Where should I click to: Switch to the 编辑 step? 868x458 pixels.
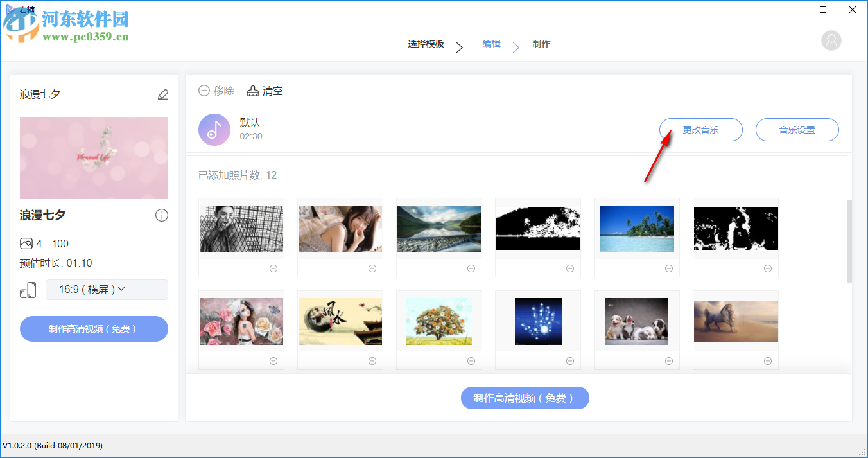[492, 44]
